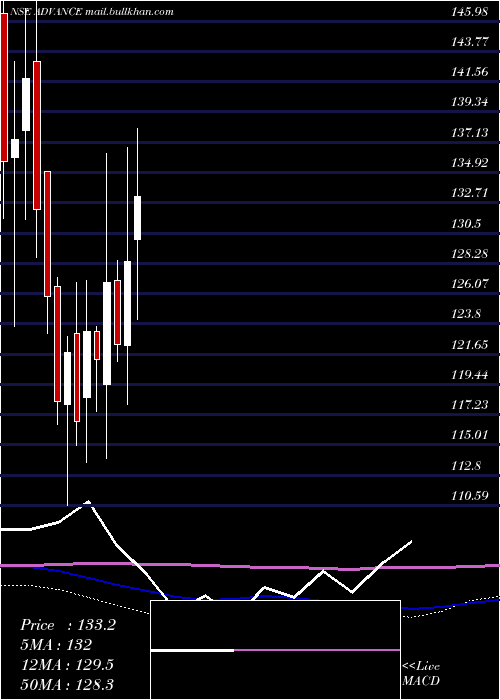Image resolution: width=500 pixels, height=700 pixels.
Task: Select the 119.44 price axis label
Action: [x=469, y=375]
